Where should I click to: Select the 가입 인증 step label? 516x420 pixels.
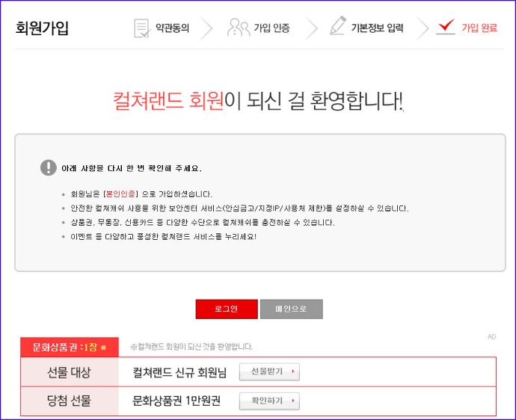click(271, 28)
